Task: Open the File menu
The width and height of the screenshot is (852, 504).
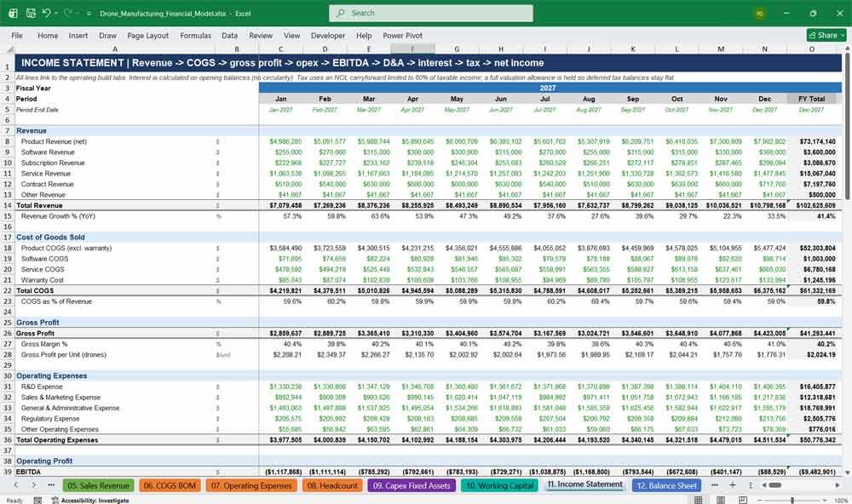Action: click(x=17, y=35)
